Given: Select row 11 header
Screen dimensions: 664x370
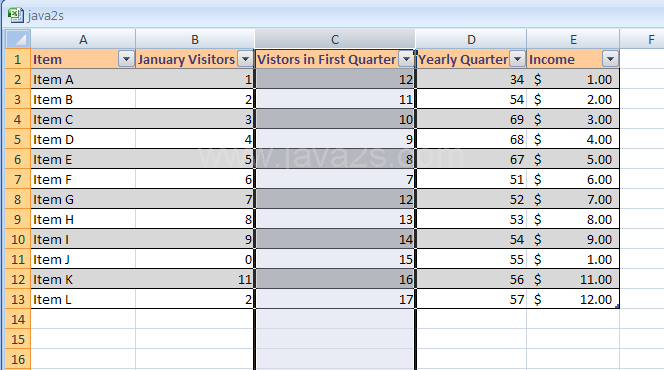Looking at the screenshot, I should point(18,259).
